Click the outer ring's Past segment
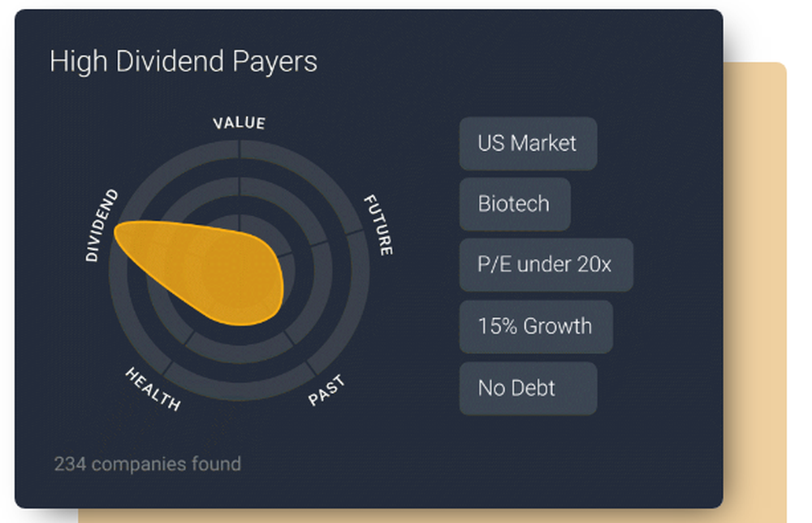The width and height of the screenshot is (812, 523). click(240, 389)
